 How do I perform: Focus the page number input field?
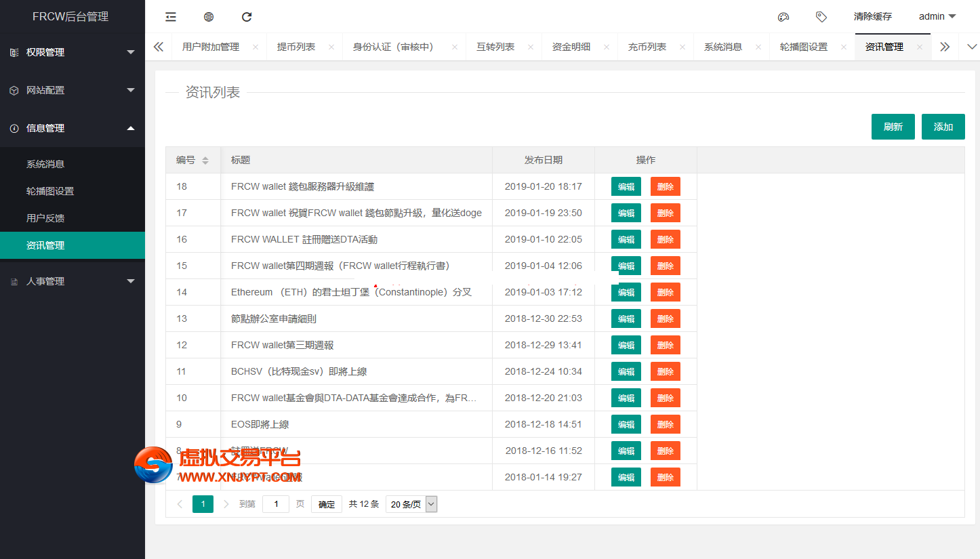point(276,504)
